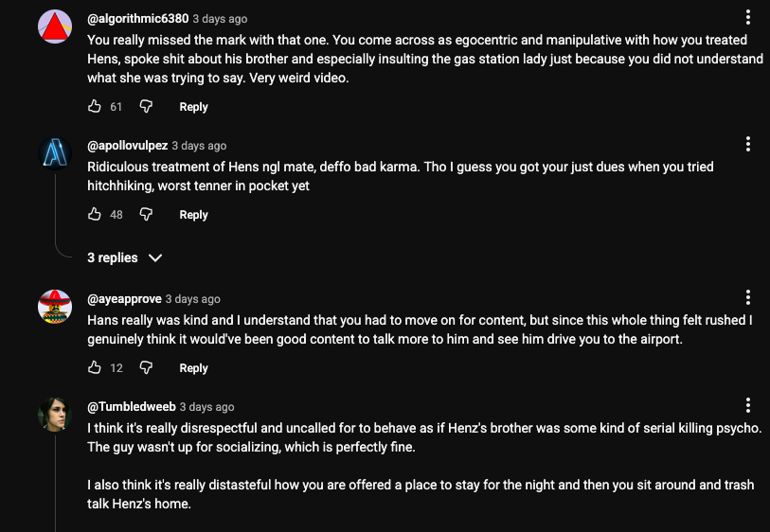Viewport: 770px width, 532px height.
Task: Dislike the comment by @algorithmic6380
Action: (146, 107)
